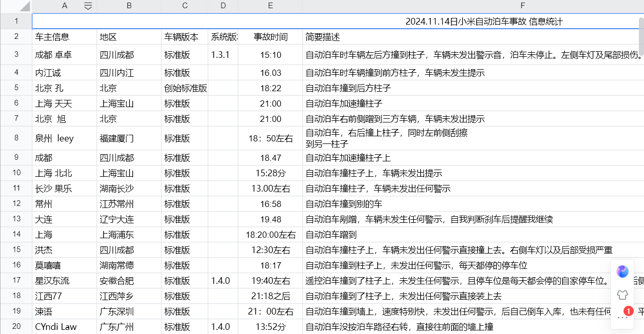The width and height of the screenshot is (644, 334).
Task: Click time cell '15:28分'
Action: 271,173
